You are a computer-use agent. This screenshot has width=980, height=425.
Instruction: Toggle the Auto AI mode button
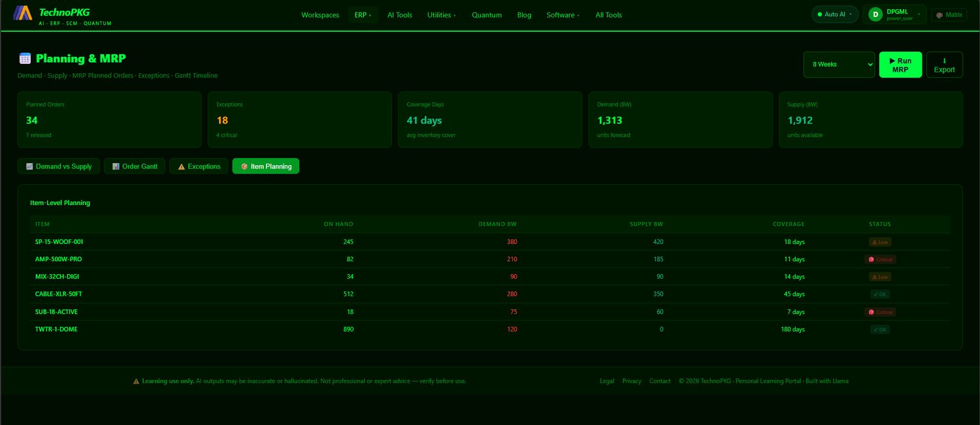click(835, 14)
